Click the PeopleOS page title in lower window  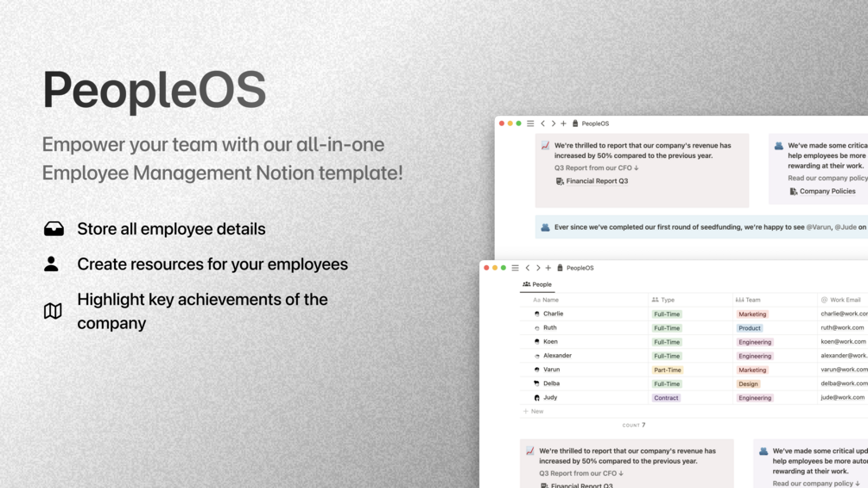(580, 268)
